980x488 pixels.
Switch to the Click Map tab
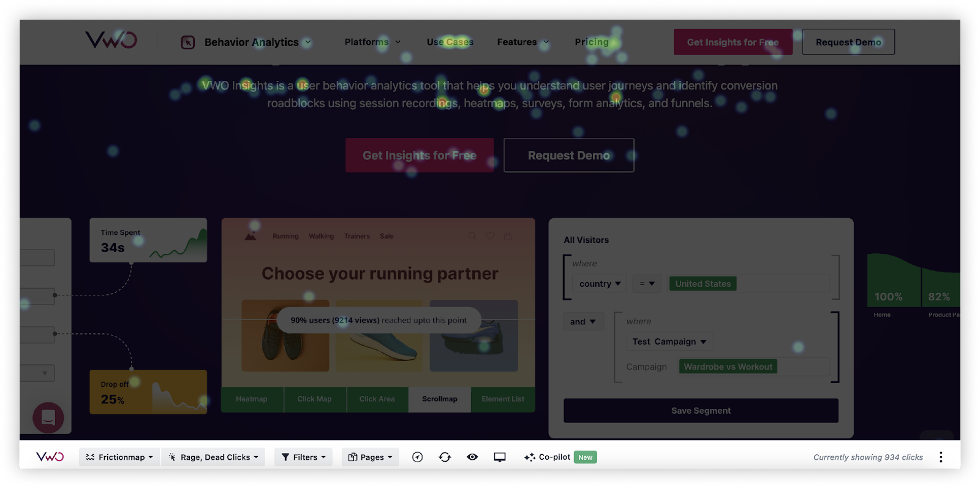(315, 399)
